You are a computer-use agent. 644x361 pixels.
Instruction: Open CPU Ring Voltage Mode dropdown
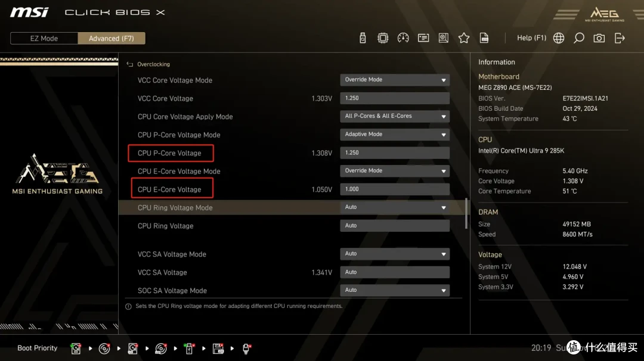click(395, 207)
